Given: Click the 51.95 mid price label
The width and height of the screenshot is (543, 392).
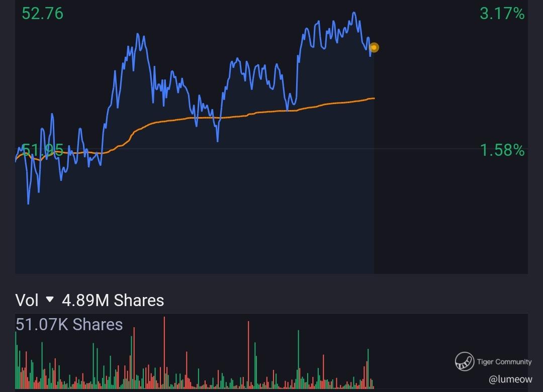Looking at the screenshot, I should click(x=42, y=150).
